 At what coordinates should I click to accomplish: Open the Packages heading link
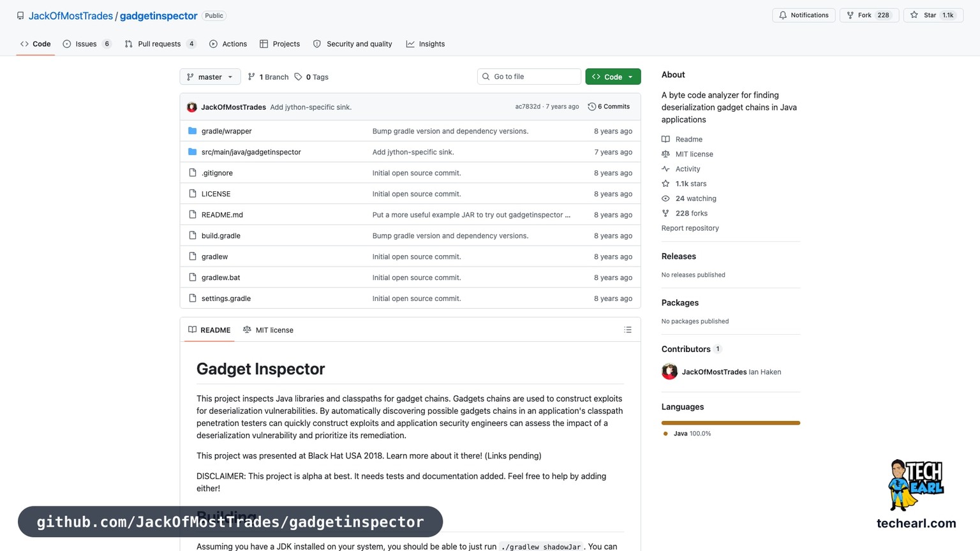(680, 303)
